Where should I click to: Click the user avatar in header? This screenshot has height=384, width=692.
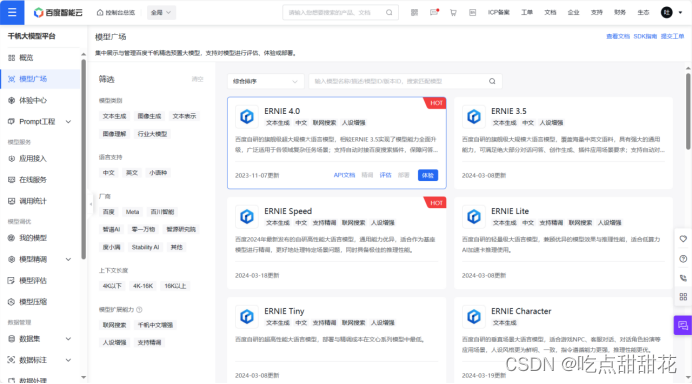(666, 12)
